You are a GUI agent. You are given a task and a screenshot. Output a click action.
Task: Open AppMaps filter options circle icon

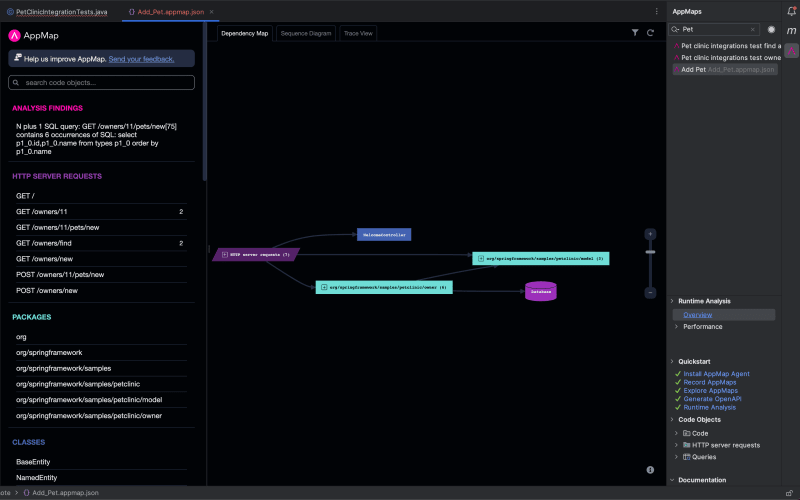pyautogui.click(x=771, y=30)
